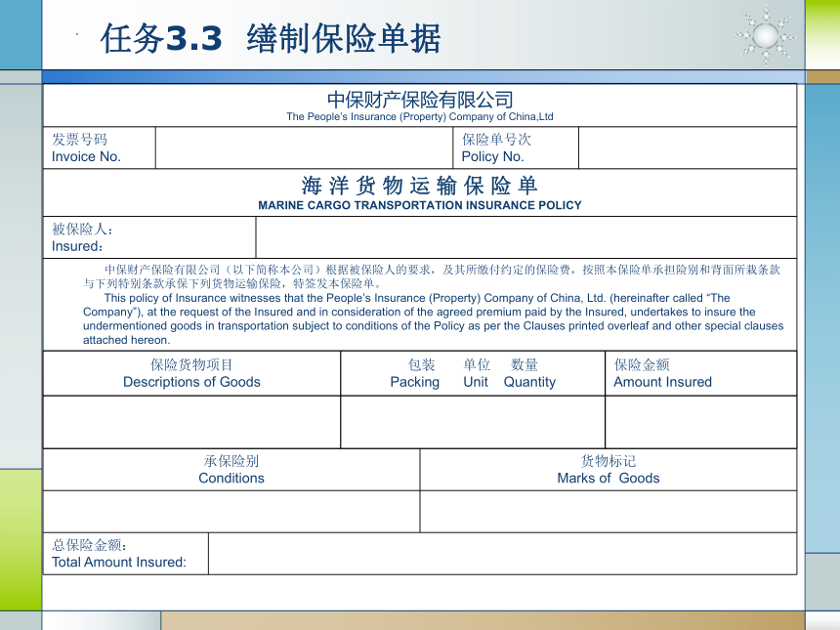The height and width of the screenshot is (630, 840).
Task: Click the blank field beside Total Amount Insured
Action: pyautogui.click(x=502, y=554)
